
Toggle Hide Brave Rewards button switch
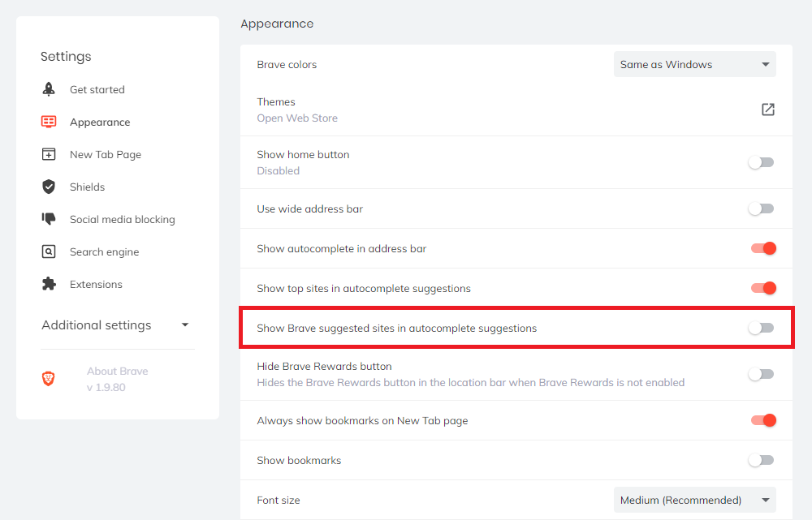(x=762, y=374)
